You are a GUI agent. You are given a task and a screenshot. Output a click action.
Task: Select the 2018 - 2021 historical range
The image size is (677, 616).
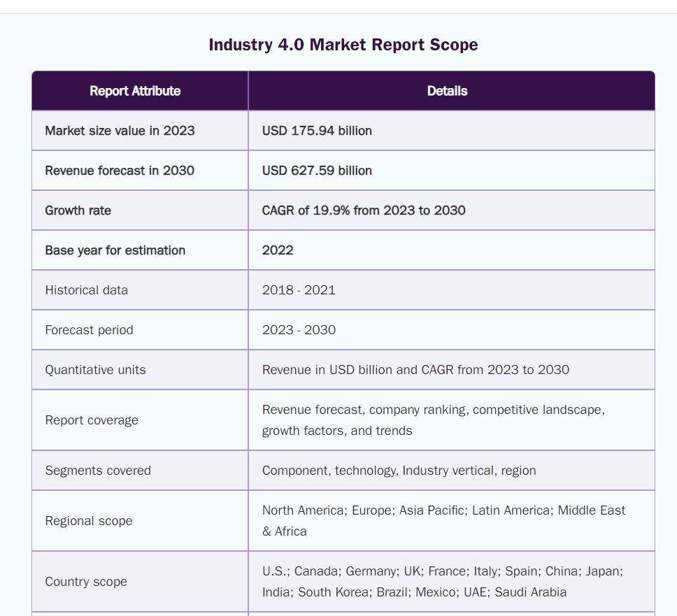[x=299, y=290]
